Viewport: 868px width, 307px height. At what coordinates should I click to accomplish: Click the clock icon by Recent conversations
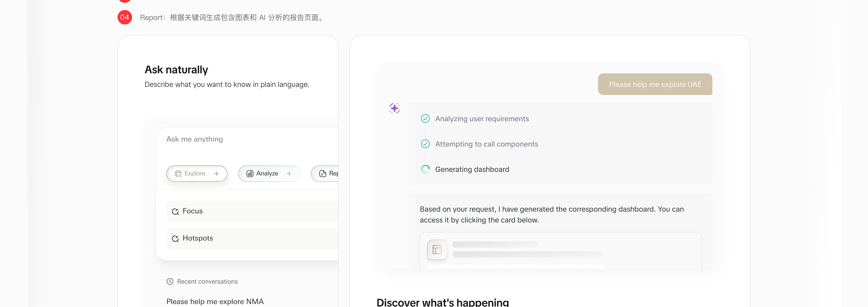(170, 281)
